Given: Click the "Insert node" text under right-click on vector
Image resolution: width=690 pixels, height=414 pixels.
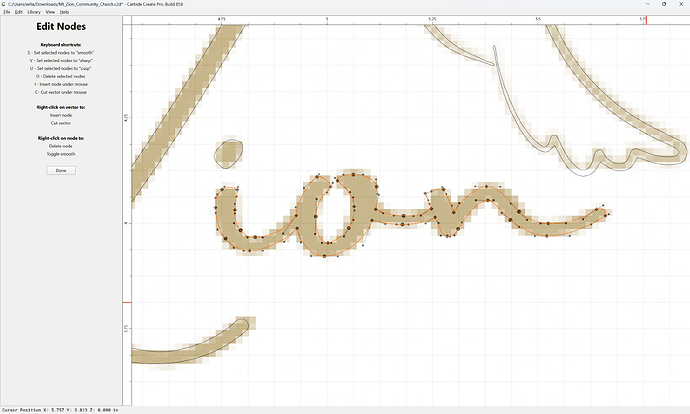Looking at the screenshot, I should (61, 115).
